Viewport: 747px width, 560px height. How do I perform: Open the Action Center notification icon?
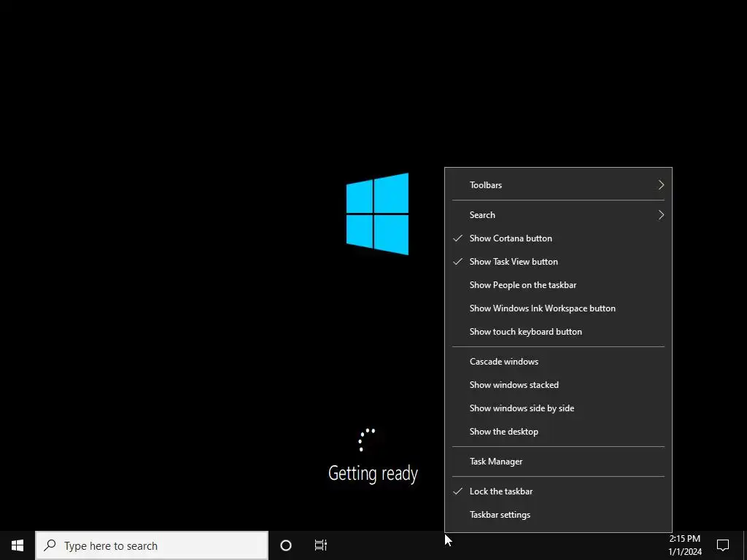click(723, 545)
